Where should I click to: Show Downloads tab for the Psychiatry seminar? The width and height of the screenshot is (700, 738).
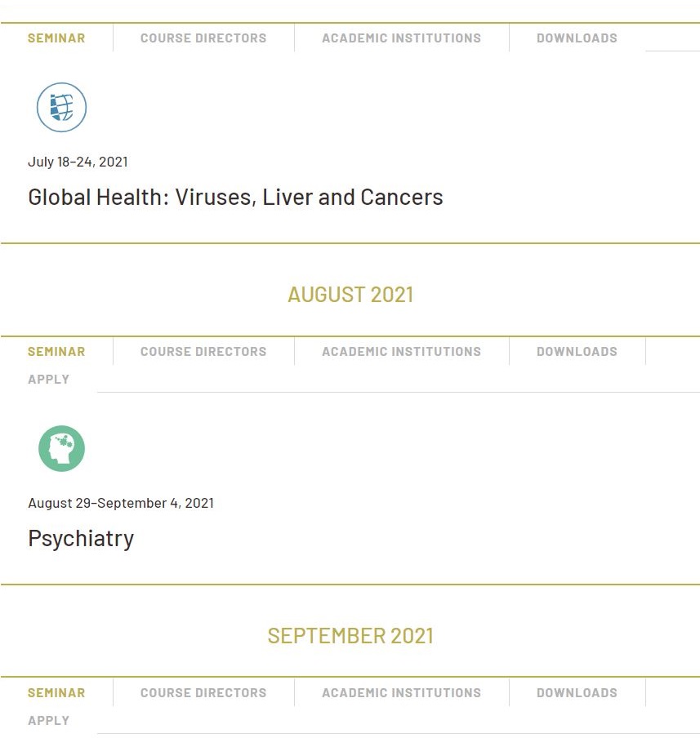pyautogui.click(x=577, y=352)
